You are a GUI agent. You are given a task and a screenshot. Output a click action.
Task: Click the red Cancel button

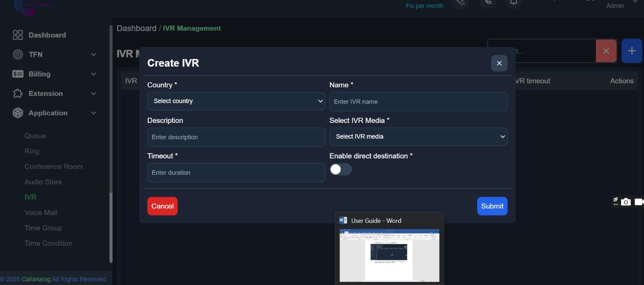coord(162,206)
